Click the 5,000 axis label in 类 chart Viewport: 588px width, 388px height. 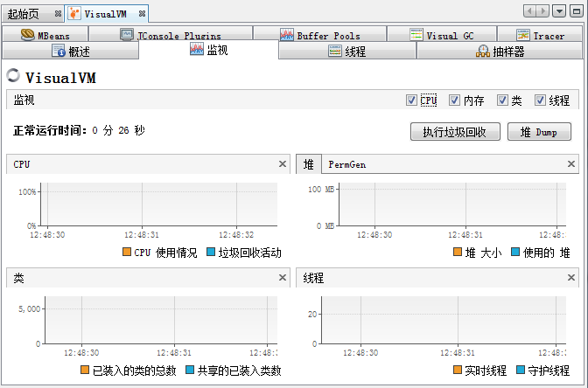29,309
